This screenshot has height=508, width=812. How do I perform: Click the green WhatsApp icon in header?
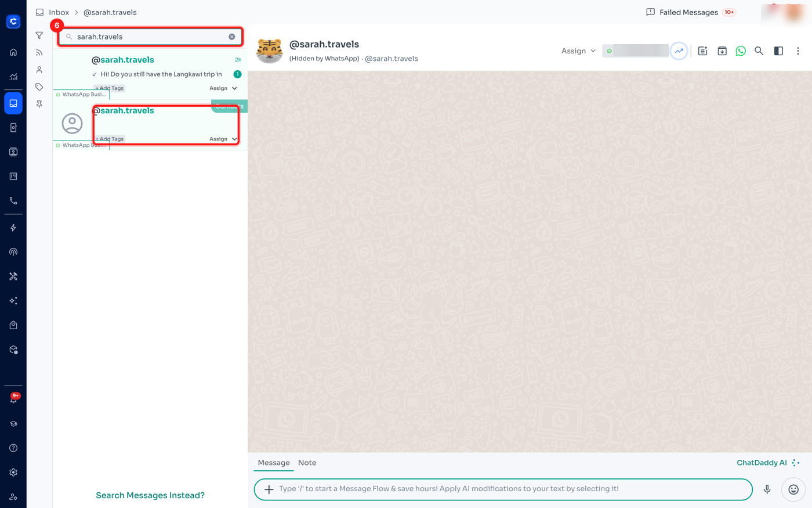click(x=741, y=51)
